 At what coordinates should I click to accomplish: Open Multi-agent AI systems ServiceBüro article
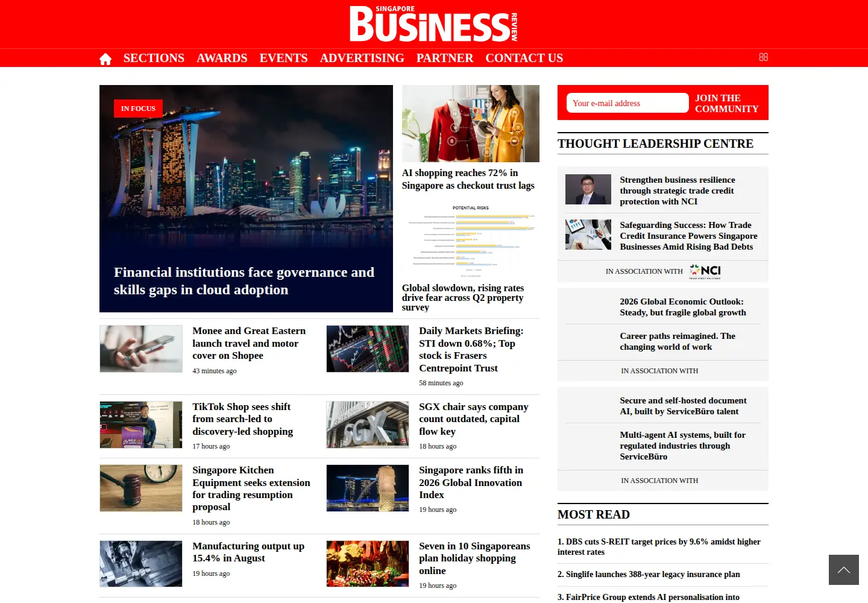tap(682, 446)
